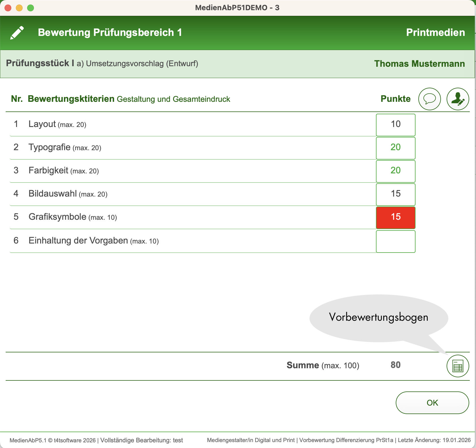This screenshot has height=448, width=476.
Task: Click the Vorbewertungsbogen tooltip bubble
Action: [x=378, y=317]
